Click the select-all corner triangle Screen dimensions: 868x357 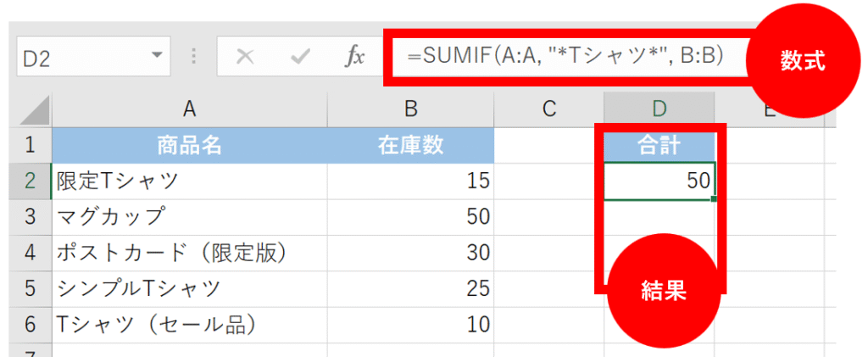[34, 110]
